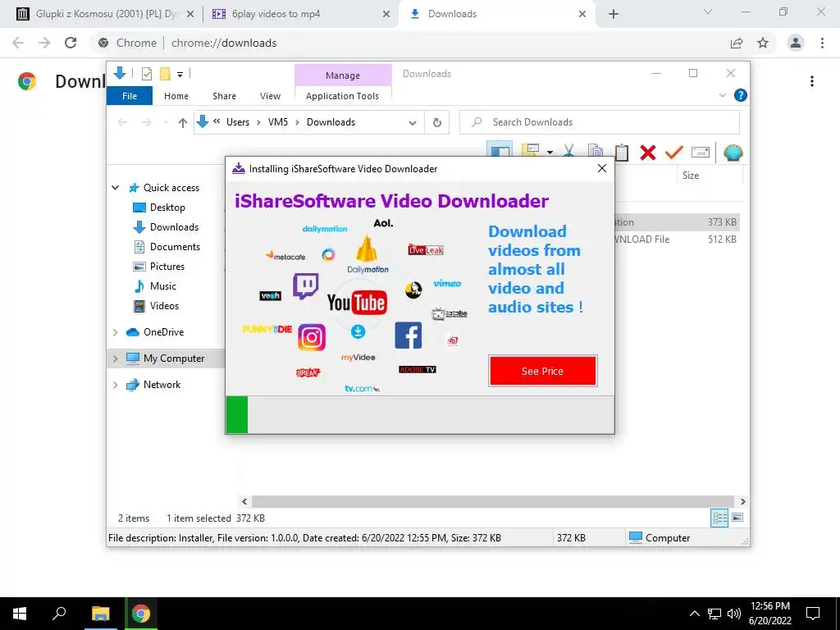This screenshot has width=840, height=630.
Task: Bookmark this page with star icon
Action: [763, 43]
